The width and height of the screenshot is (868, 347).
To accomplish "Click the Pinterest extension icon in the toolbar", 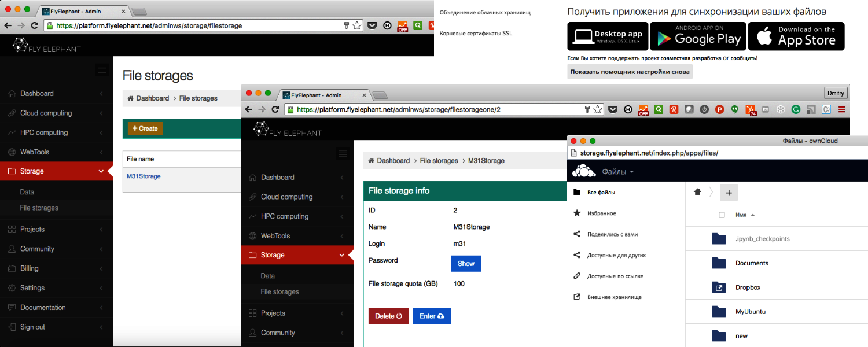I will [x=720, y=109].
